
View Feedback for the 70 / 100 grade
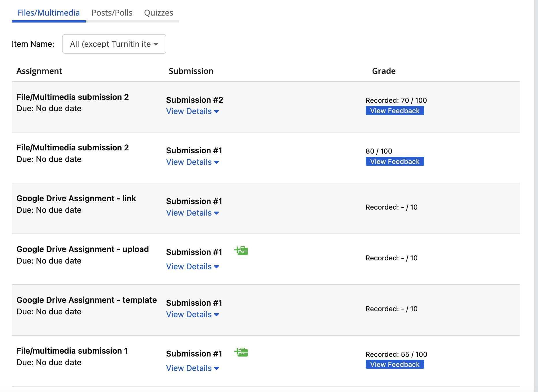click(x=395, y=111)
